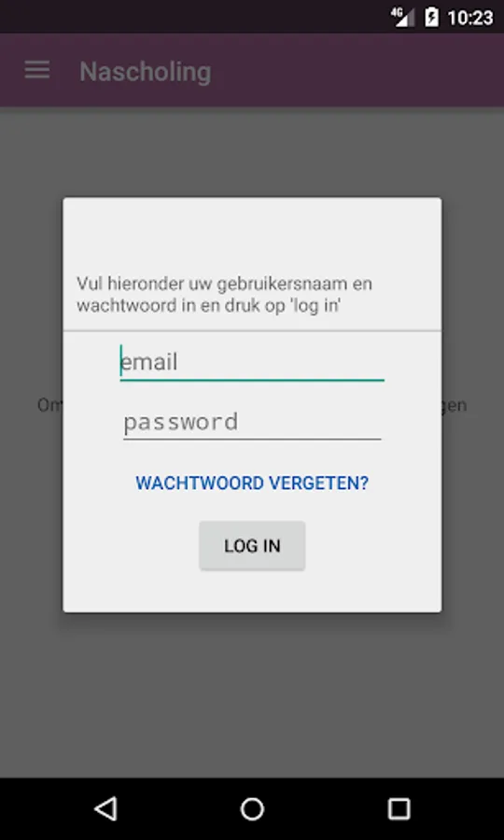Tap the 4G signal strength icon

click(x=403, y=17)
